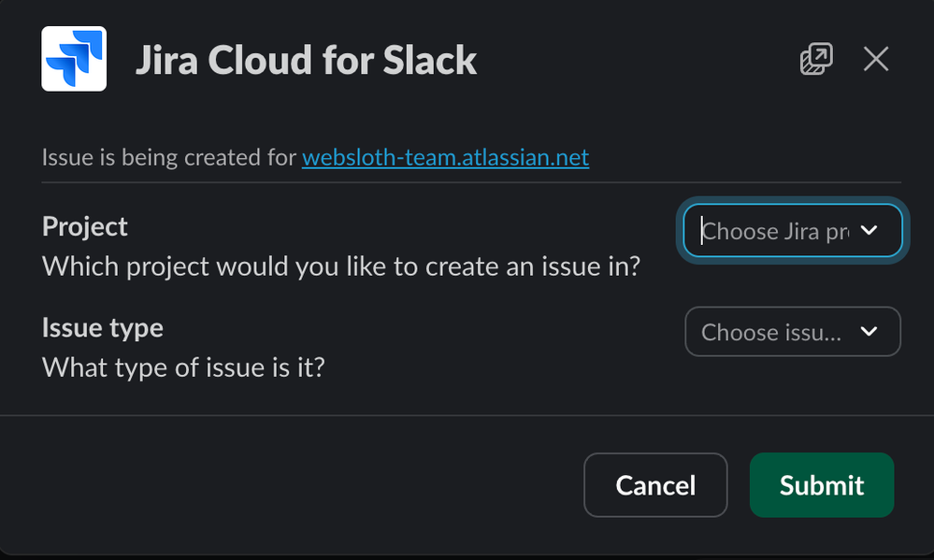Click the 'Jira Cloud for Slack' title
The height and width of the screenshot is (560, 934).
click(x=306, y=61)
